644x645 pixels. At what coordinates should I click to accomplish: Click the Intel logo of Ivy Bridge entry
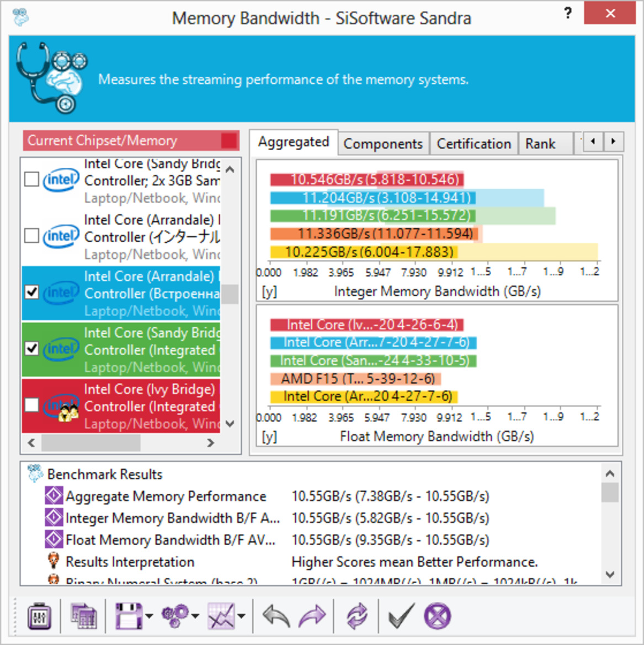point(62,406)
